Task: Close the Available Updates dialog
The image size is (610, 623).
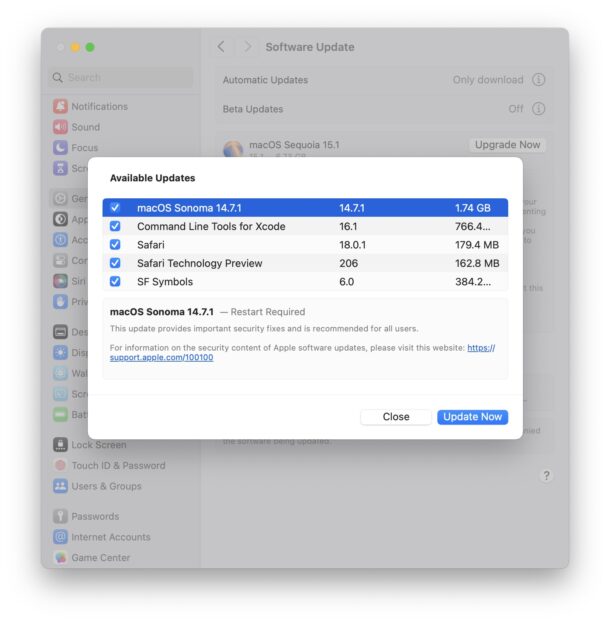Action: click(395, 417)
